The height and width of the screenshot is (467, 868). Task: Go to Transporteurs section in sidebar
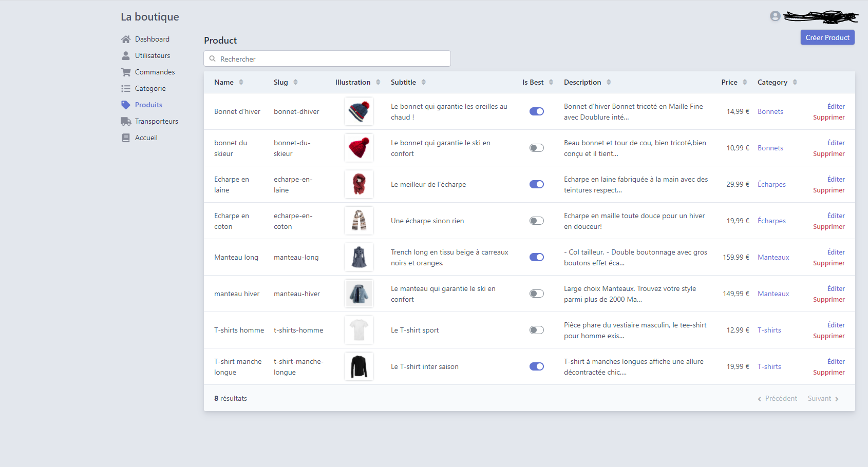coord(156,122)
